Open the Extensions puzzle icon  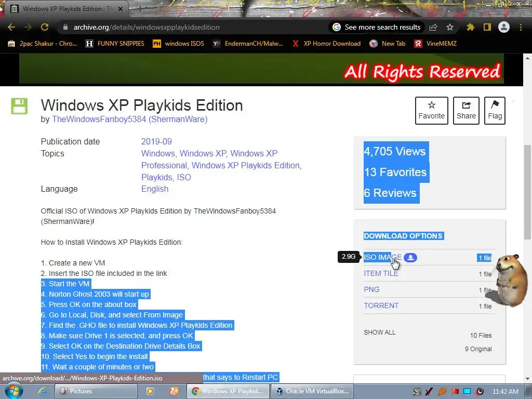coord(471,27)
